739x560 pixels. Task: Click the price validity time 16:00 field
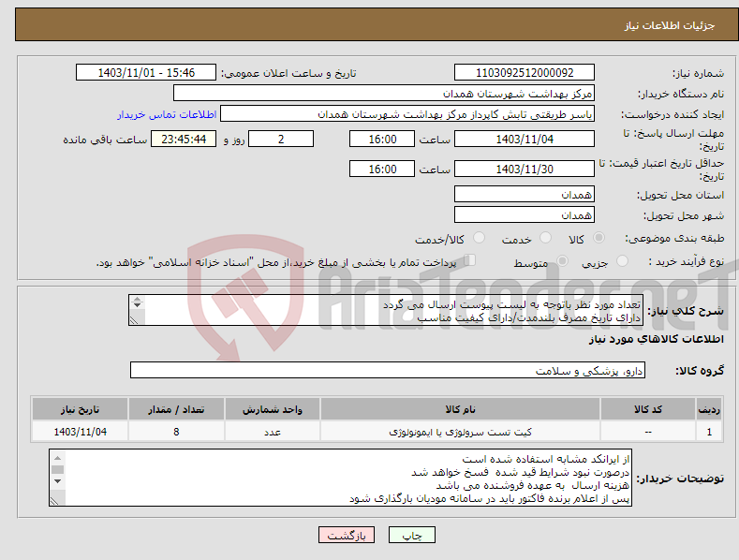coord(382,169)
